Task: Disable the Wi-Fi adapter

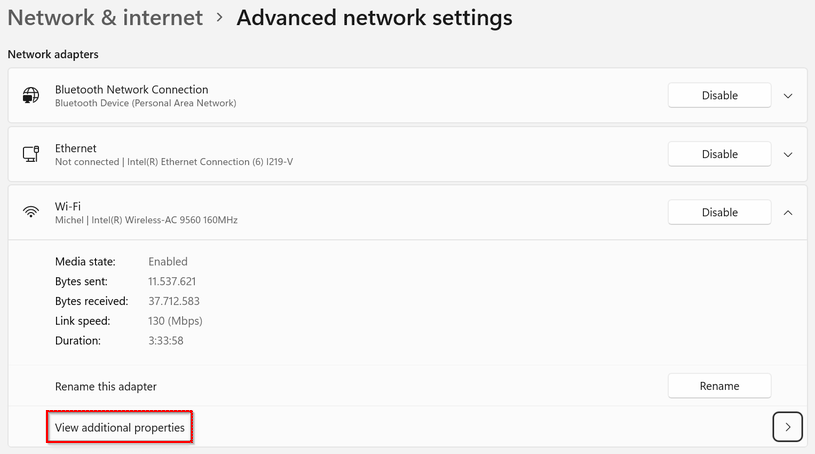Action: tap(719, 212)
